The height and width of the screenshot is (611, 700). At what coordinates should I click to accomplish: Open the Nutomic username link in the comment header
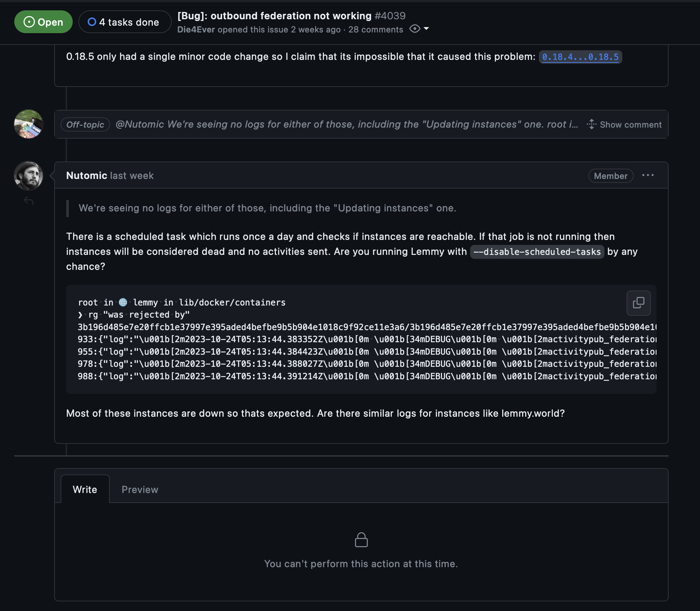(x=87, y=176)
